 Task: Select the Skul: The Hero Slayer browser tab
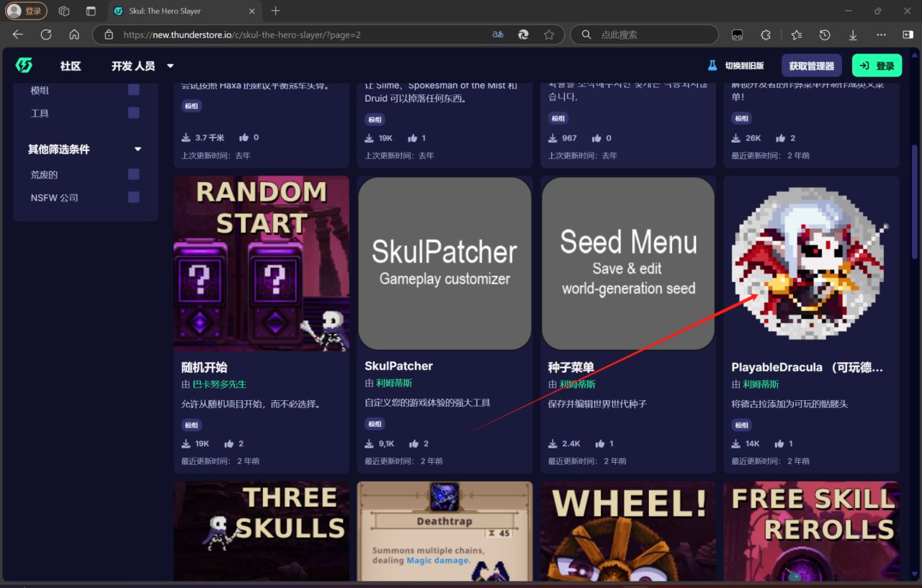[x=185, y=11]
